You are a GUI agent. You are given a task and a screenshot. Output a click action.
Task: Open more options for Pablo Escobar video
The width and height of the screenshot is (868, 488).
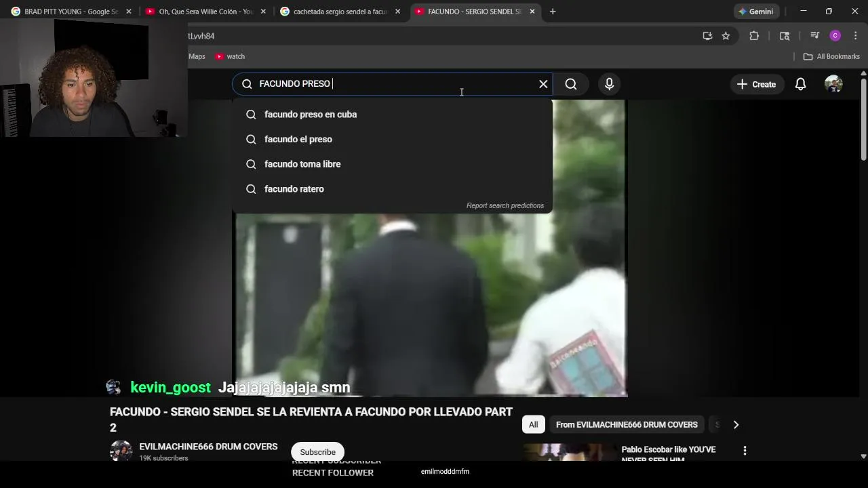click(x=745, y=451)
